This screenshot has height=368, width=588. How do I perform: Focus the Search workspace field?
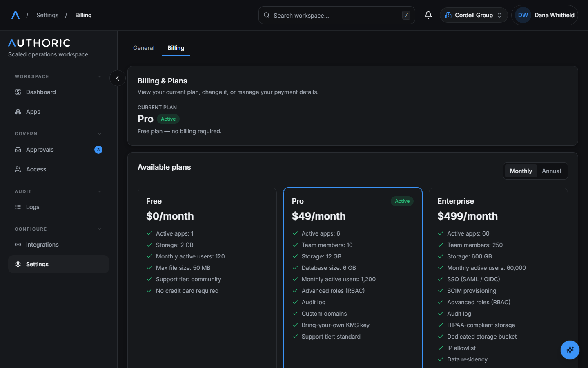click(x=337, y=15)
